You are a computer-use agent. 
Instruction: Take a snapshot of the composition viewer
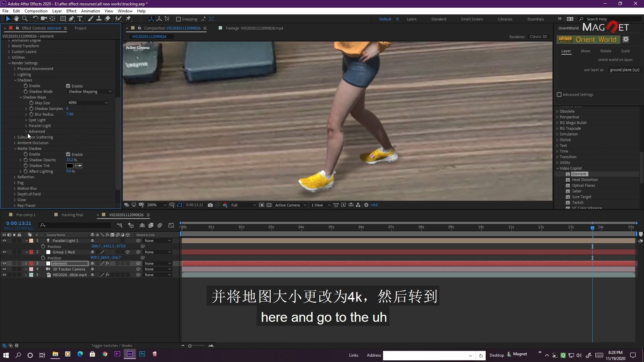[210, 205]
